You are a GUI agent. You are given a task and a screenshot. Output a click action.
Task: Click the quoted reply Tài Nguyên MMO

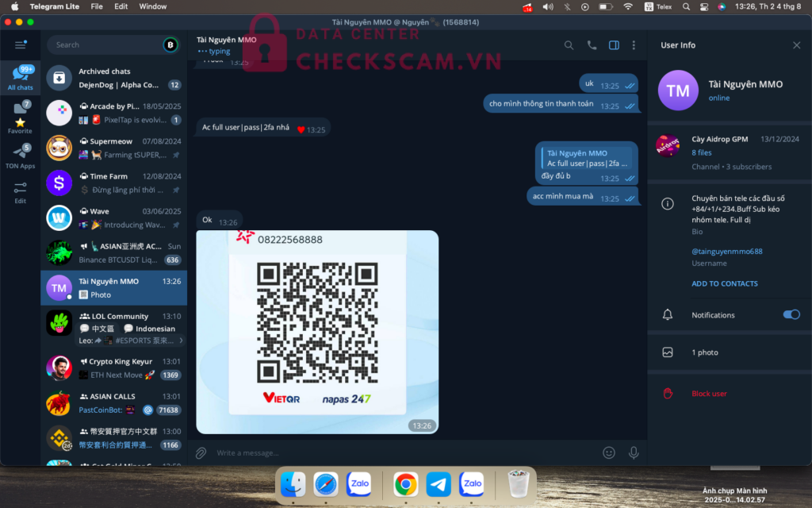pos(586,158)
